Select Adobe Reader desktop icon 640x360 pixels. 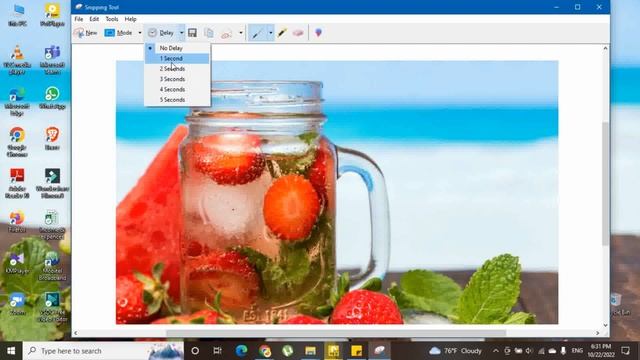pyautogui.click(x=17, y=183)
